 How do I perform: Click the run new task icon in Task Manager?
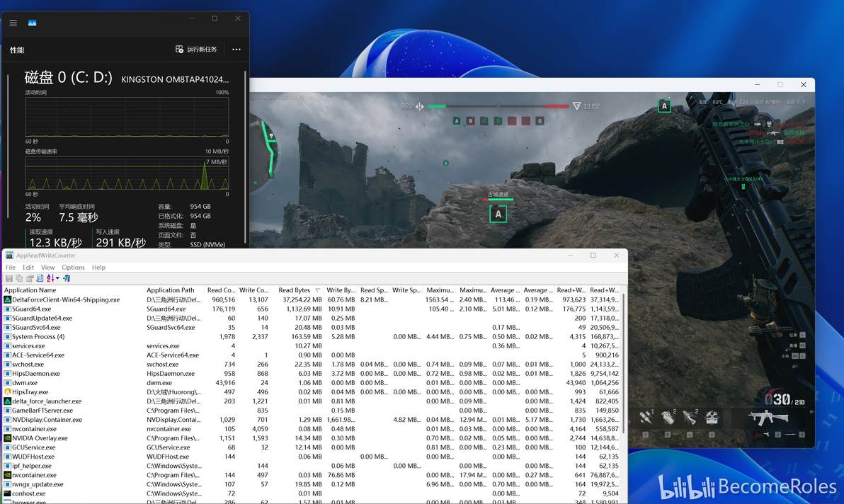[x=179, y=49]
